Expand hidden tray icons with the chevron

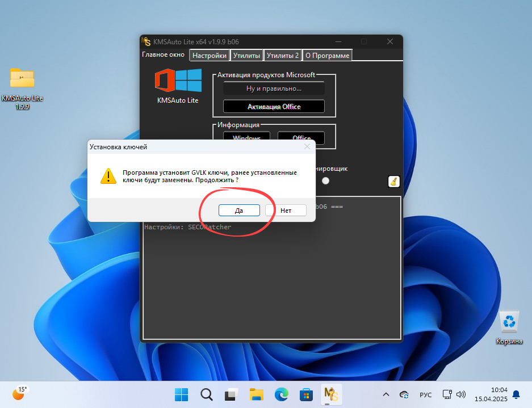point(386,394)
